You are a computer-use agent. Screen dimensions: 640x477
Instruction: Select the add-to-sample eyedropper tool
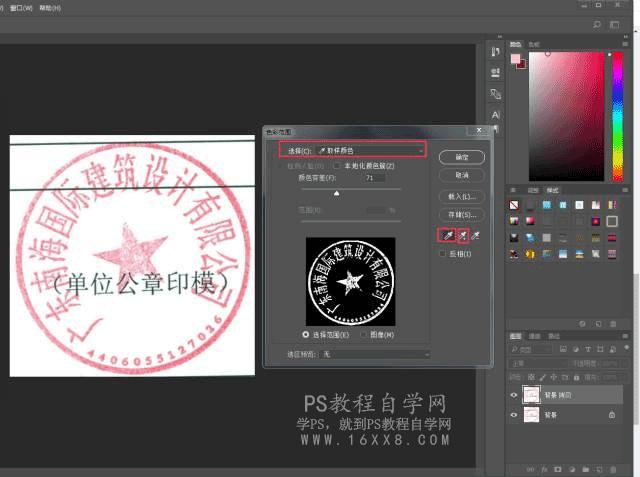(463, 235)
